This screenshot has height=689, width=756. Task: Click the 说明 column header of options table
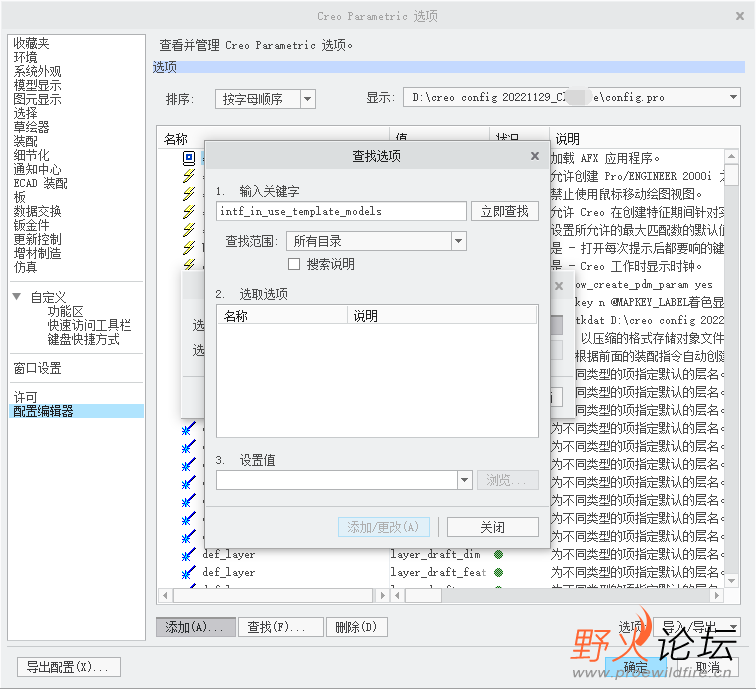pos(644,139)
